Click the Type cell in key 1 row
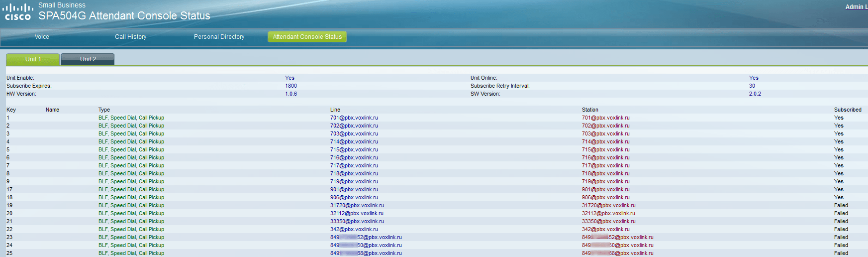 point(131,118)
